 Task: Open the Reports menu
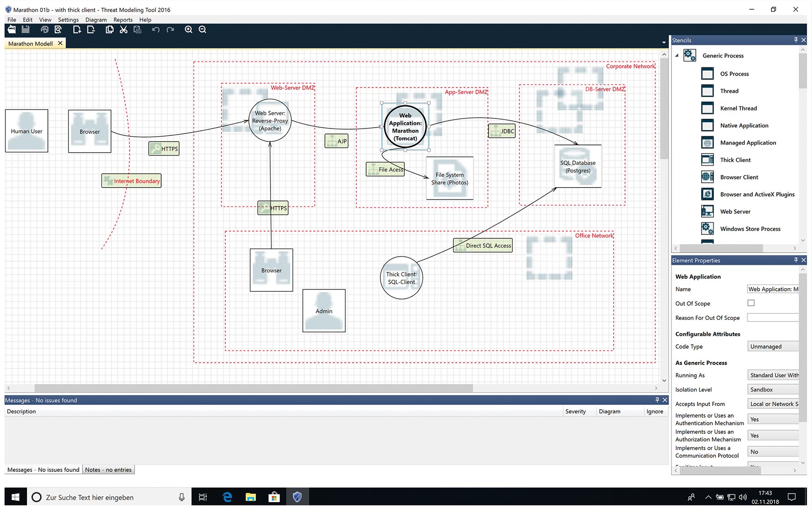point(123,20)
